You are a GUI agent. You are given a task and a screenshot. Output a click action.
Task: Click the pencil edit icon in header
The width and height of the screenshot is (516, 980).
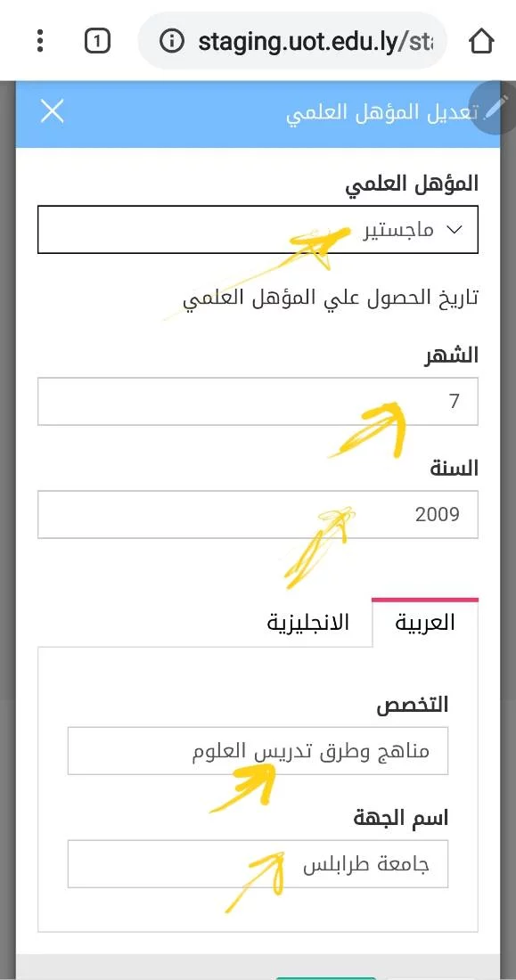pyautogui.click(x=493, y=108)
